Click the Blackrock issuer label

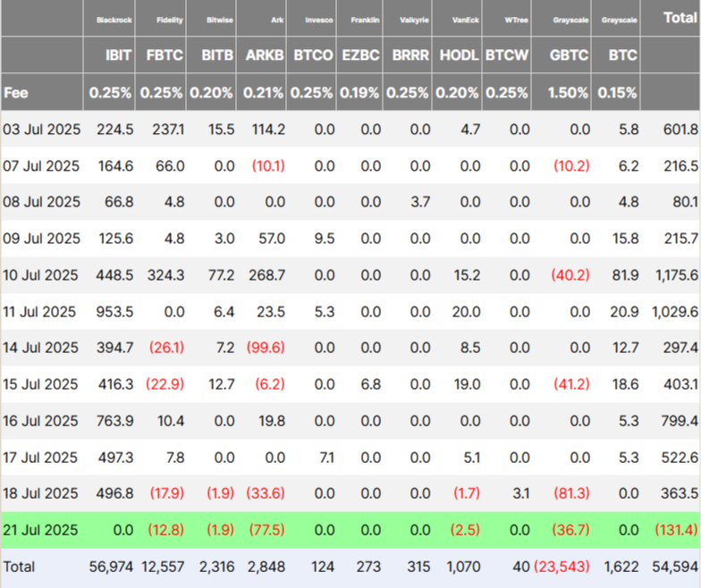pos(114,20)
